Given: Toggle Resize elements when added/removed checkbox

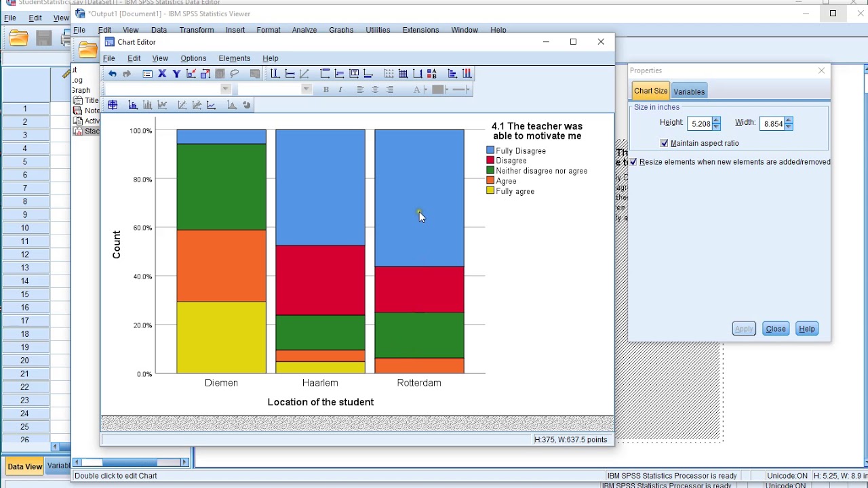Looking at the screenshot, I should [633, 162].
